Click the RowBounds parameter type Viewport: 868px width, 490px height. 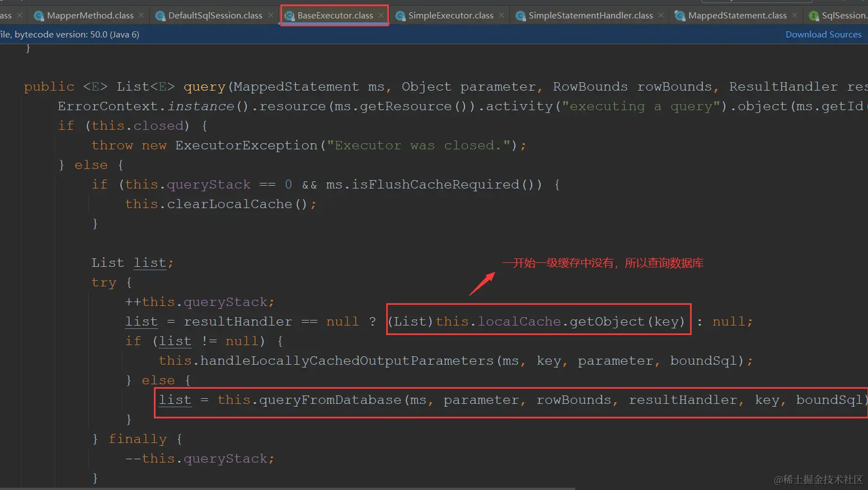pyautogui.click(x=590, y=87)
